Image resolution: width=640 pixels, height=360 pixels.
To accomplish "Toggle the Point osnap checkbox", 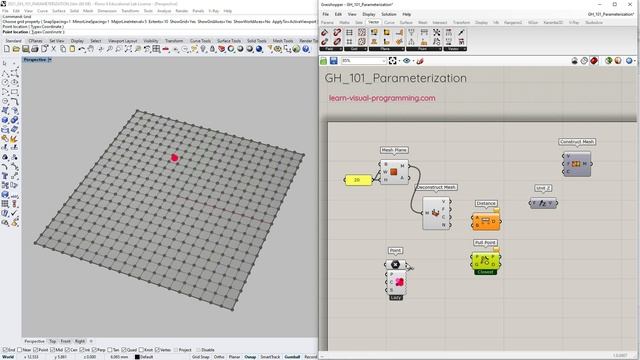I will coord(36,350).
